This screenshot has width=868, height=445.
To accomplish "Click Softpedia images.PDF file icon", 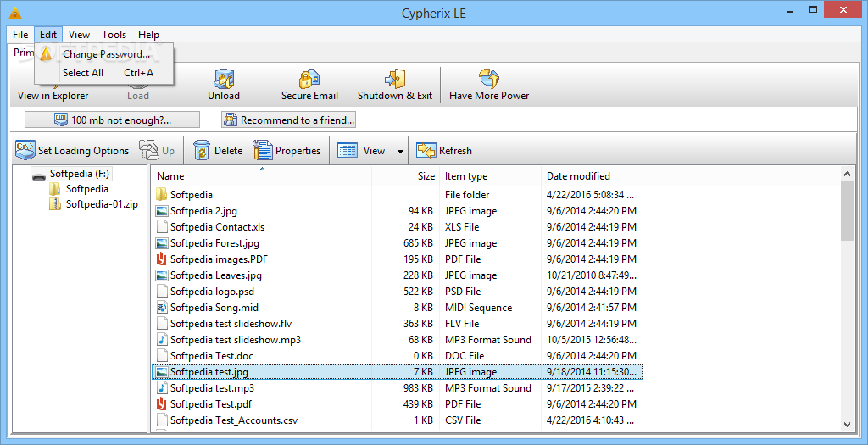I will tap(162, 259).
